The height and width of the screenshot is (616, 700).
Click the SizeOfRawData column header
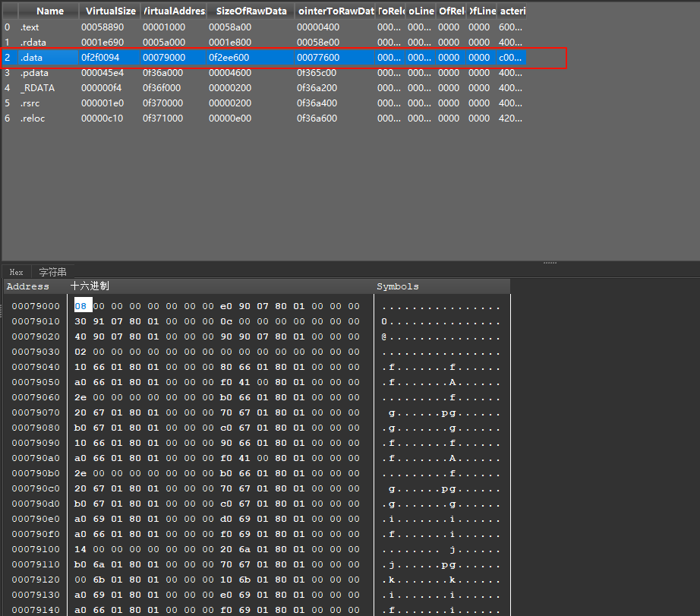pyautogui.click(x=251, y=11)
